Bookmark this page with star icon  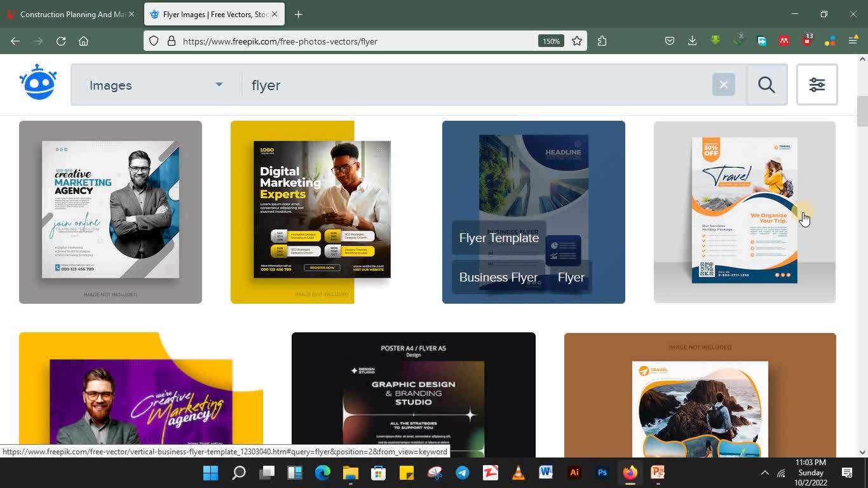tap(577, 41)
